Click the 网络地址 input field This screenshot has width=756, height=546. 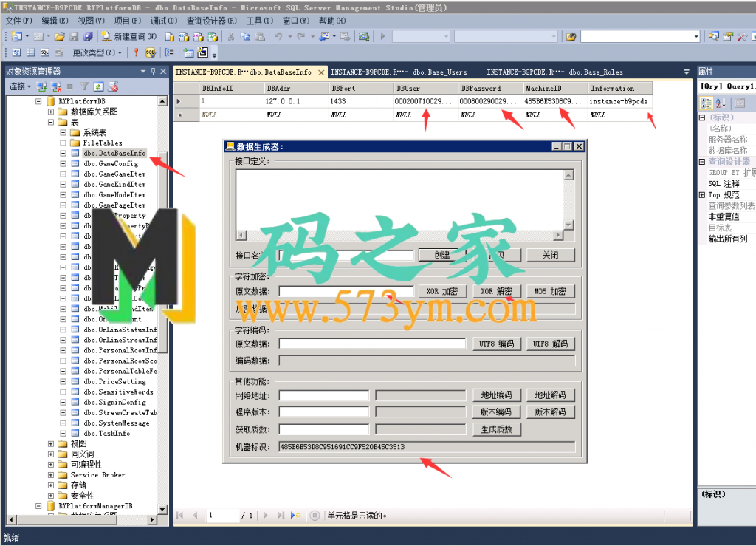pyautogui.click(x=324, y=395)
